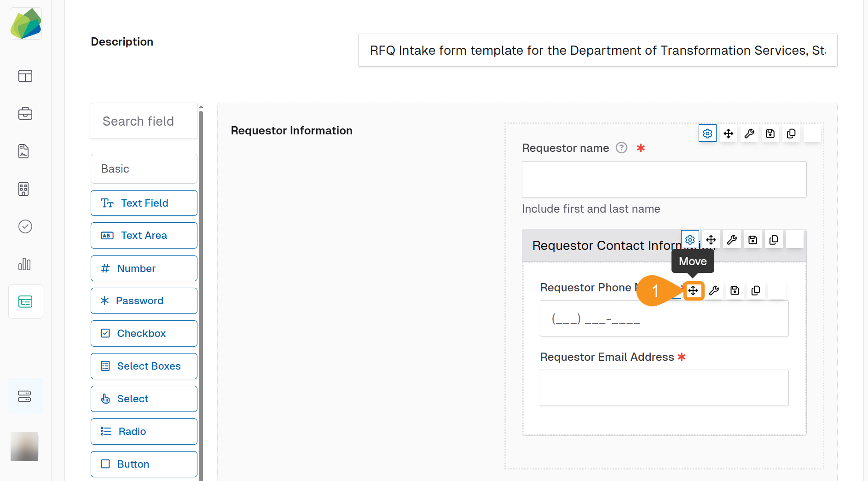This screenshot has width=868, height=481.
Task: Select the Checkbox component
Action: point(144,333)
